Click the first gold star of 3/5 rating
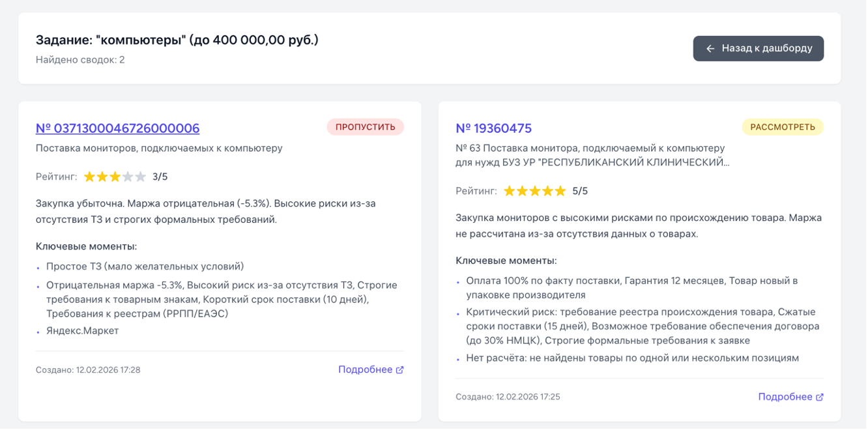 89,177
